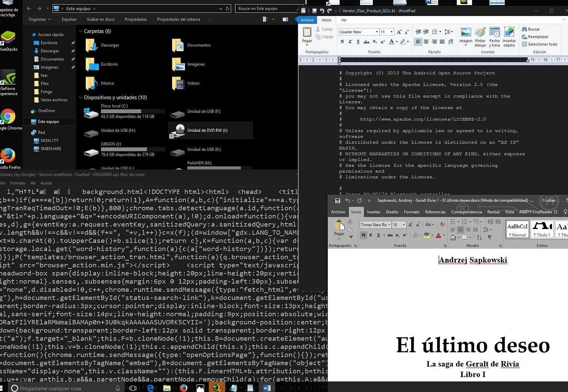Screen dimensions: 568x392
Task: Open Change Case Aa dropdown in Word
Action: point(430,225)
